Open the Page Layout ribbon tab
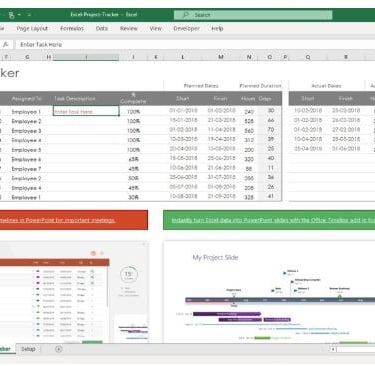Screen dimensions: 375x366 point(32,29)
